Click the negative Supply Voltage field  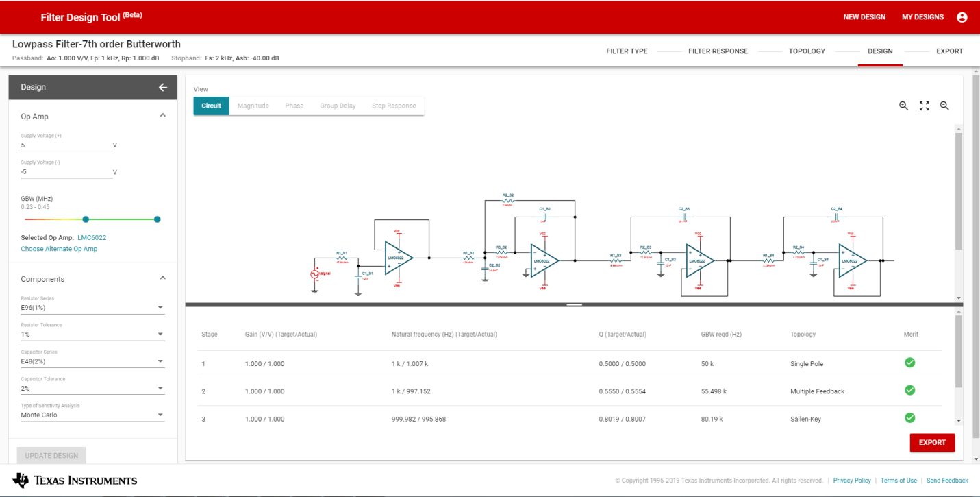(x=66, y=172)
